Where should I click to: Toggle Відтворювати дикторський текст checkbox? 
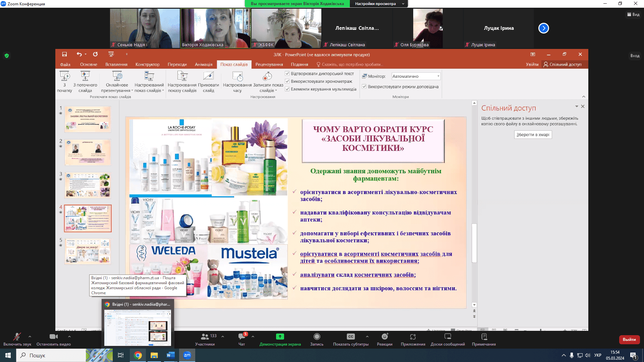[x=287, y=73]
